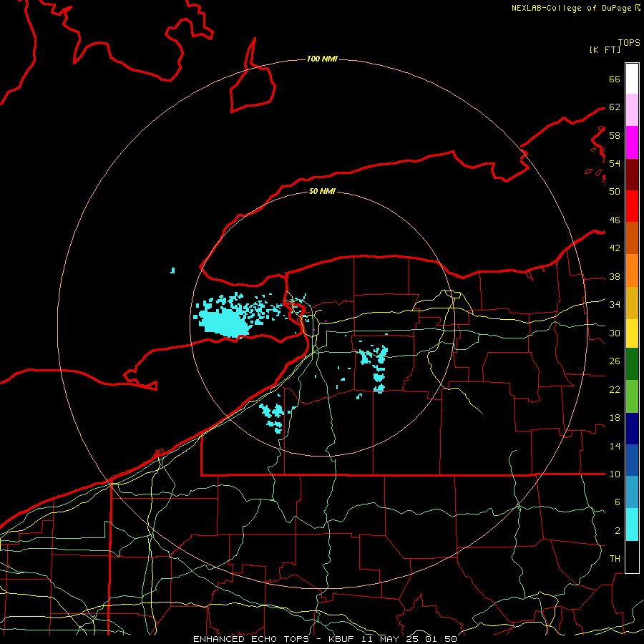The width and height of the screenshot is (644, 644).
Task: Click the 50 legend value
Action: click(615, 192)
